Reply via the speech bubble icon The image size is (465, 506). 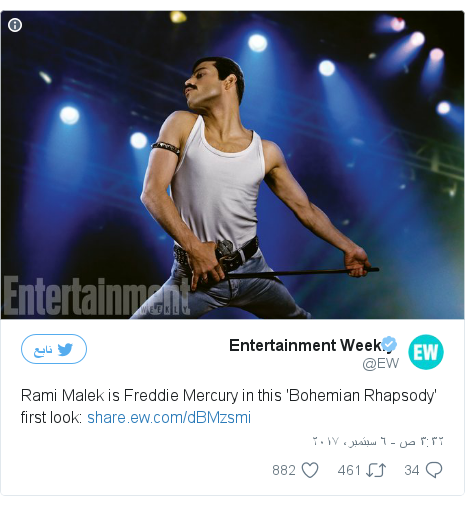[434, 470]
